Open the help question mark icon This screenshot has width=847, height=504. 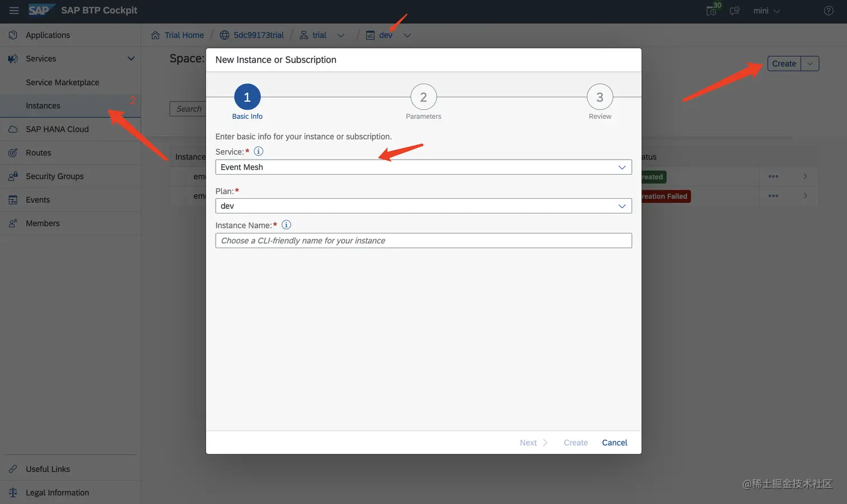pyautogui.click(x=829, y=11)
